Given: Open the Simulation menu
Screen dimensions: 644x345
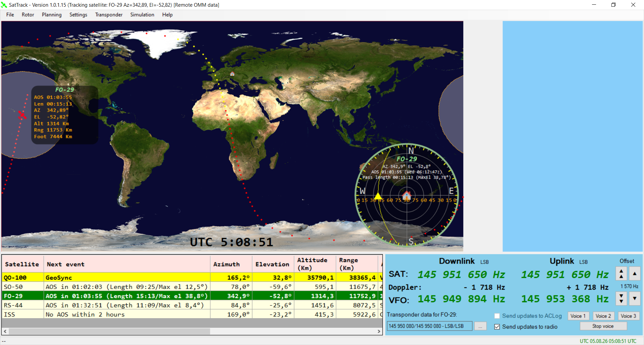Looking at the screenshot, I should pyautogui.click(x=142, y=15).
